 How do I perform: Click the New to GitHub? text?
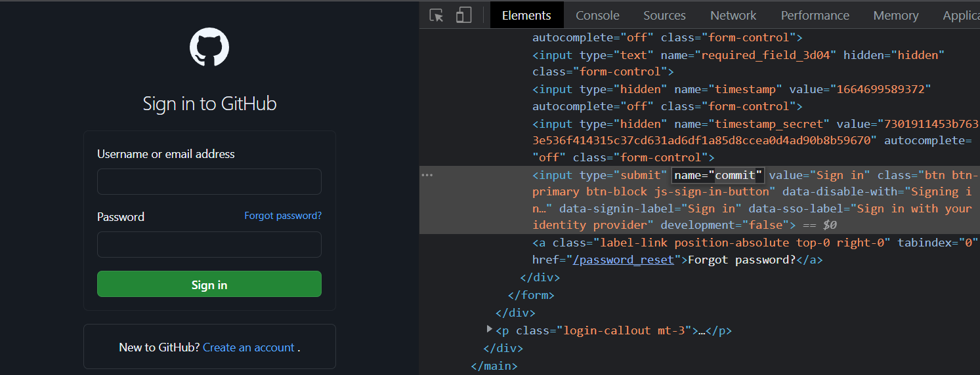(x=160, y=347)
